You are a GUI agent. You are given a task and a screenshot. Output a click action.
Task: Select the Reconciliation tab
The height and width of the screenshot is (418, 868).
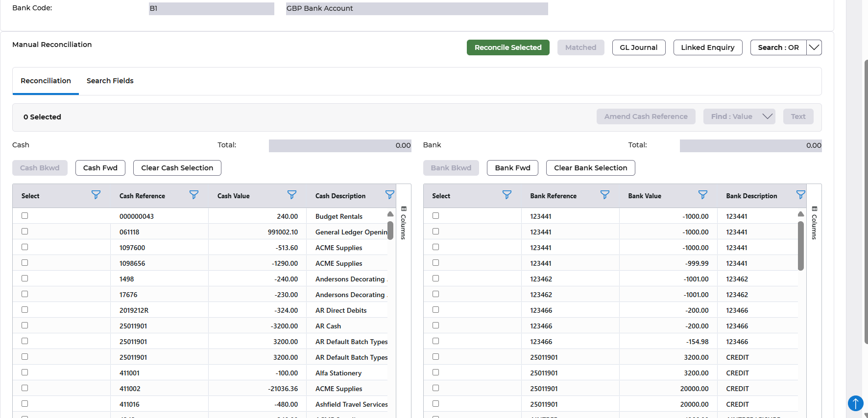coord(46,81)
